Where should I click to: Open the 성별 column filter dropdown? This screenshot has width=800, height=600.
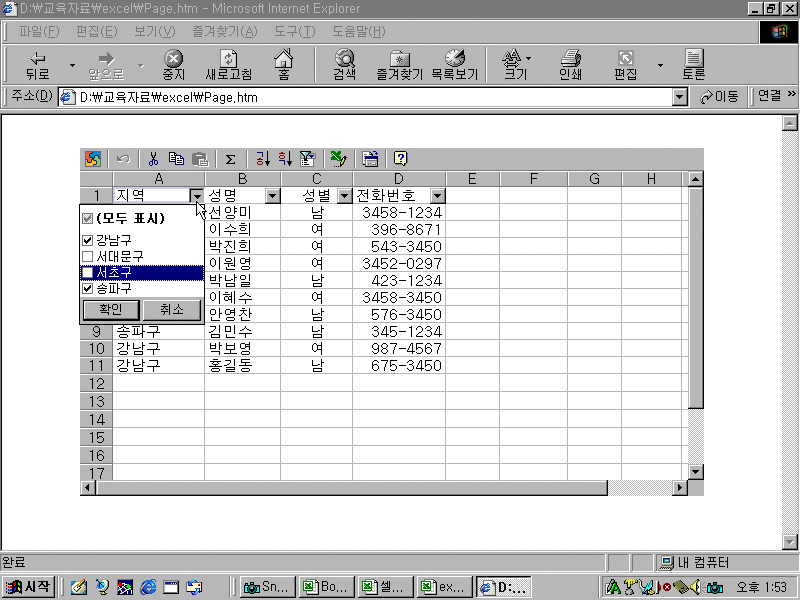click(344, 196)
